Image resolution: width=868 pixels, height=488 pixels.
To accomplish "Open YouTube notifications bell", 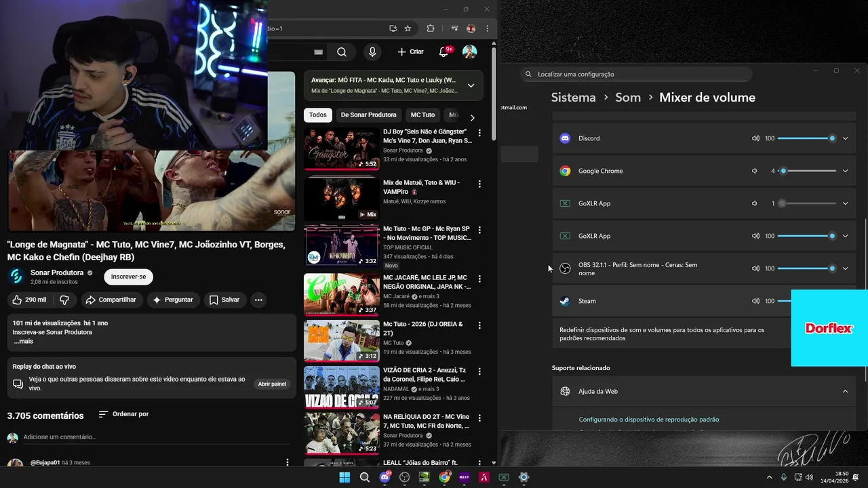I will (x=444, y=52).
